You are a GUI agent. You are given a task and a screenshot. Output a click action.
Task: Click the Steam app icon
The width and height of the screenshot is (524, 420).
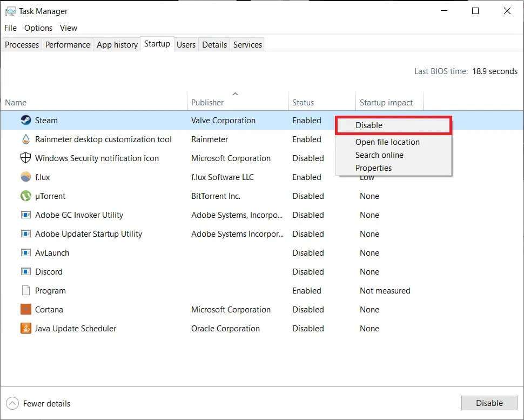(x=26, y=119)
